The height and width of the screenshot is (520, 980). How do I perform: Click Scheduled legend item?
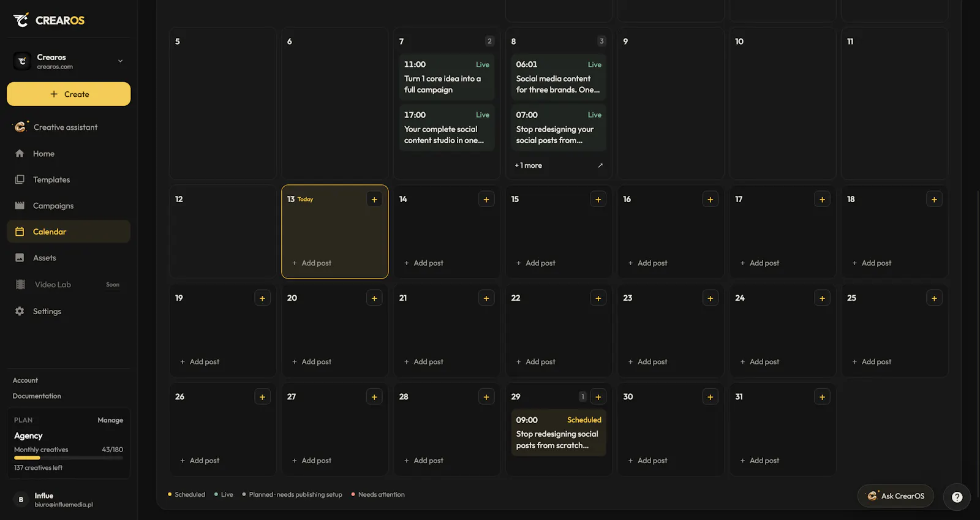(187, 495)
